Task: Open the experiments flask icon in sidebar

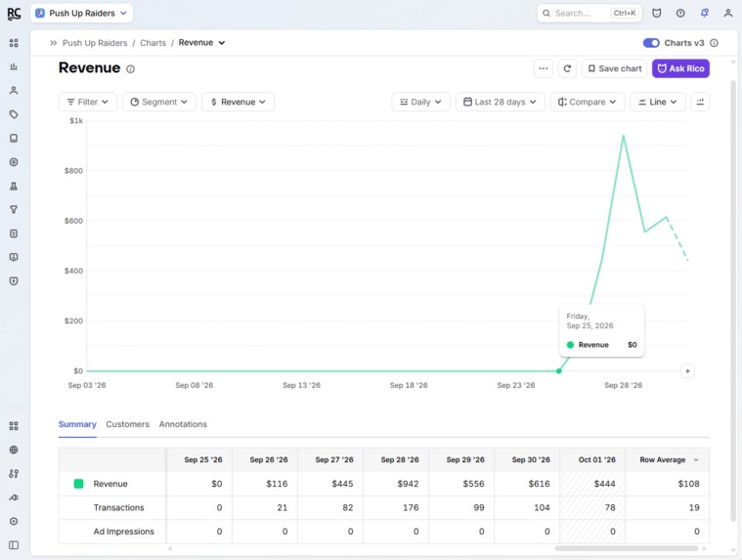Action: pos(14,186)
